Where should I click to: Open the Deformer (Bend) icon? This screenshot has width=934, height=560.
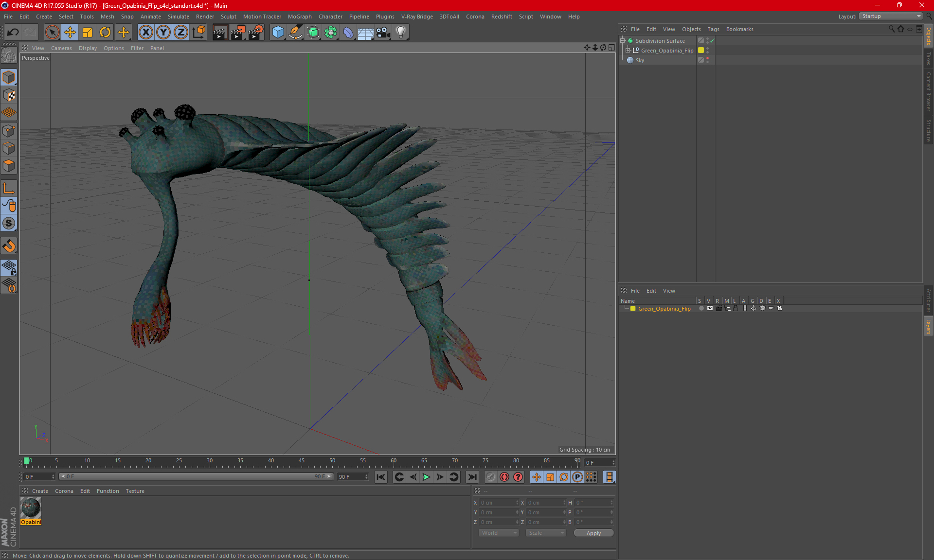[x=348, y=33]
